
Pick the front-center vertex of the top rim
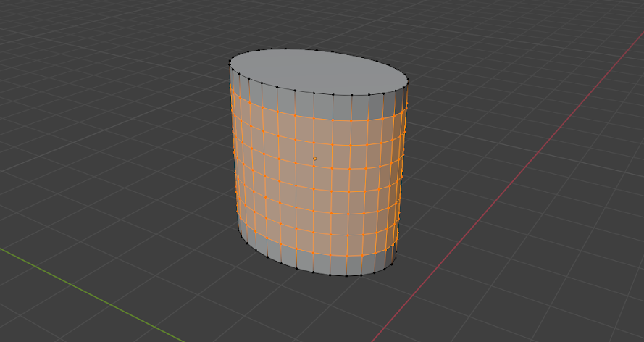(333, 94)
